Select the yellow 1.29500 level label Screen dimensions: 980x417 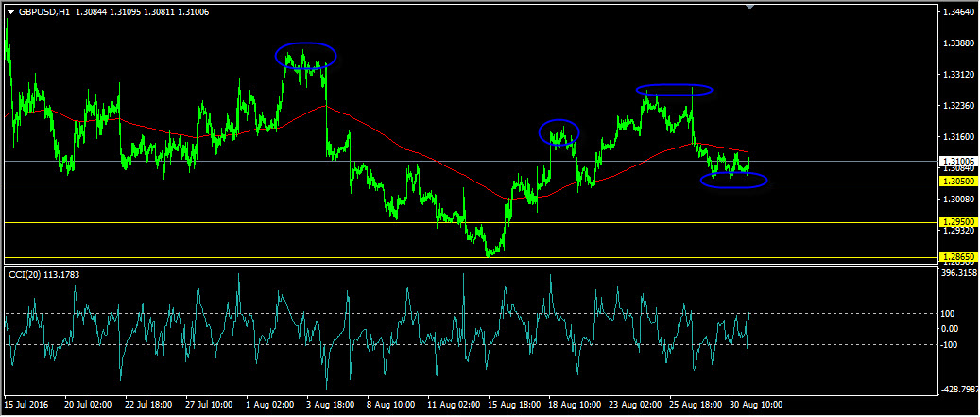(957, 222)
